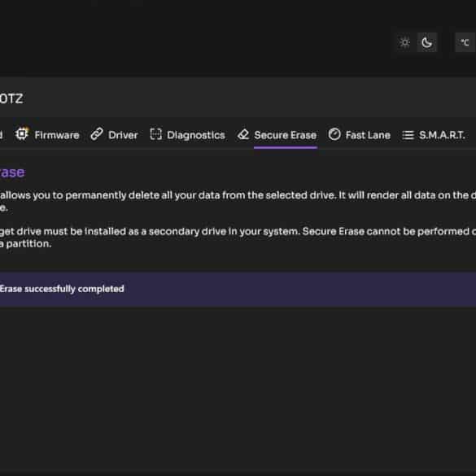Viewport: 476px width, 476px height.
Task: Click the Diagnostics scan-frame icon
Action: click(x=155, y=134)
